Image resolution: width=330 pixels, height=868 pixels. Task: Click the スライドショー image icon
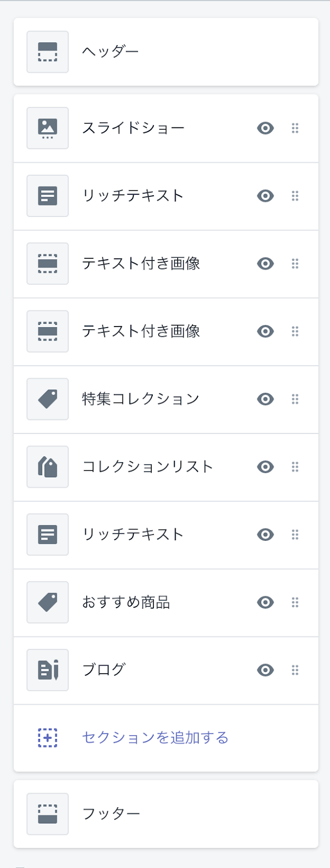tap(48, 128)
